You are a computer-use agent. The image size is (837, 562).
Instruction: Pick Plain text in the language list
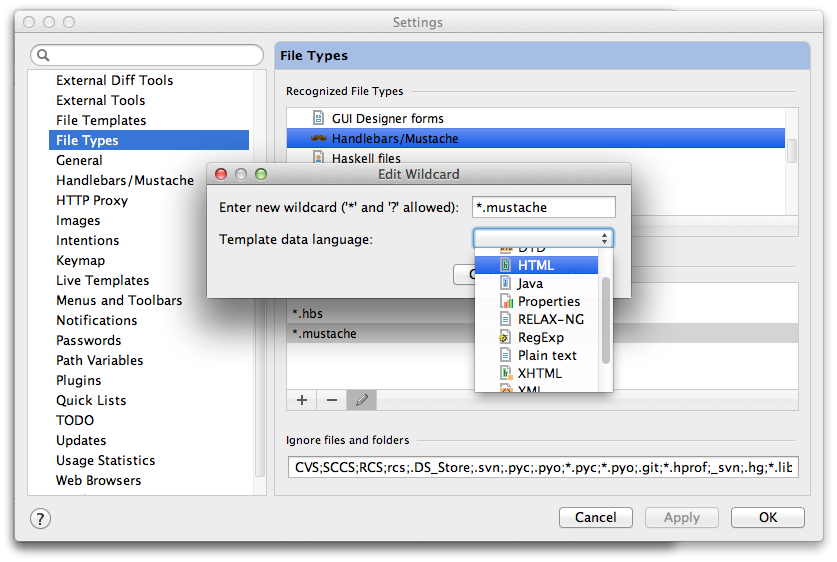point(547,356)
